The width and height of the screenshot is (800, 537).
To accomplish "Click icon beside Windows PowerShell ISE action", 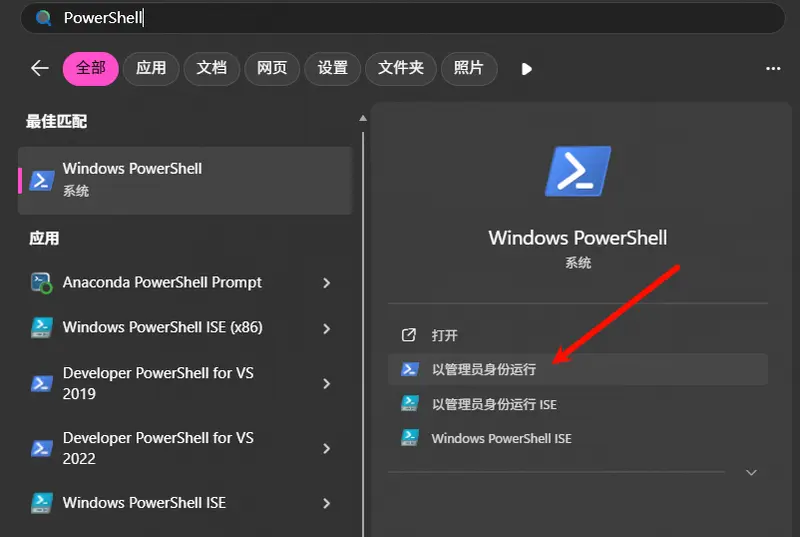I will coord(410,438).
